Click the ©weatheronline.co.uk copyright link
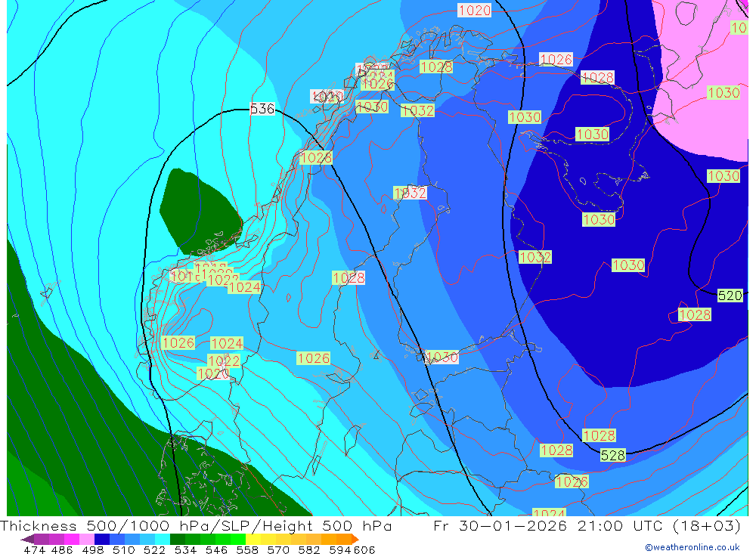Image resolution: width=756 pixels, height=554 pixels. pyautogui.click(x=692, y=547)
